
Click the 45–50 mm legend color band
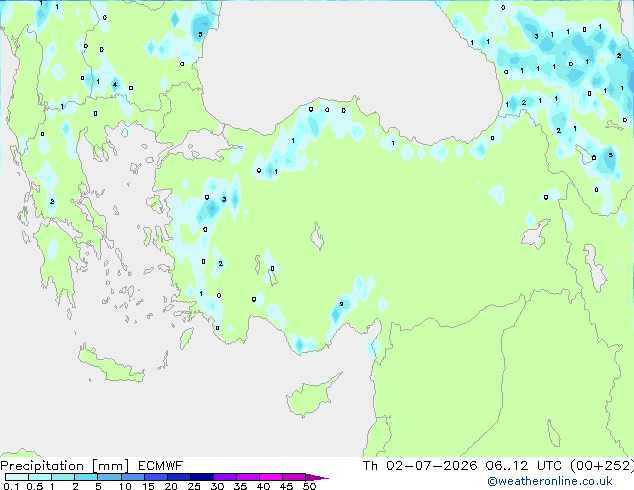click(294, 477)
